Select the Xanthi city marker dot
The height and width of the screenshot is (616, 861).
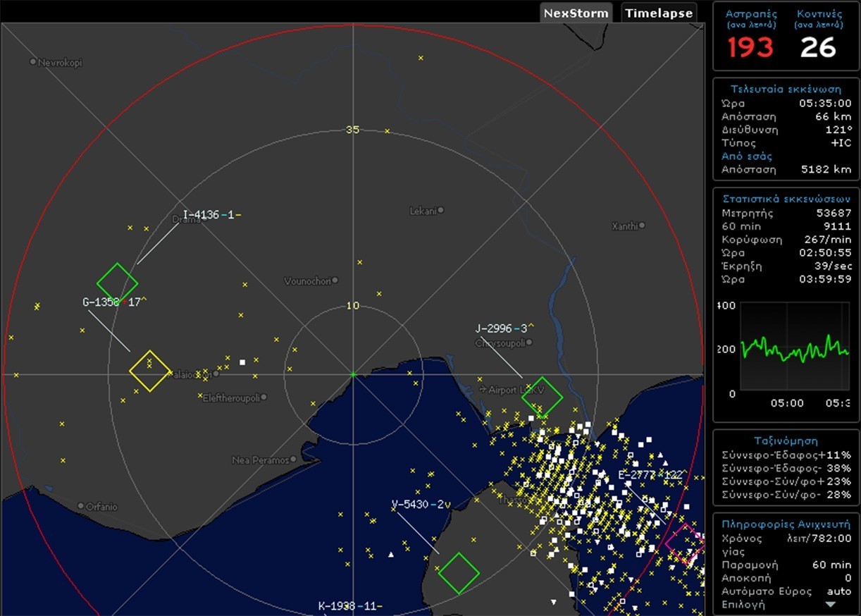[x=642, y=226]
